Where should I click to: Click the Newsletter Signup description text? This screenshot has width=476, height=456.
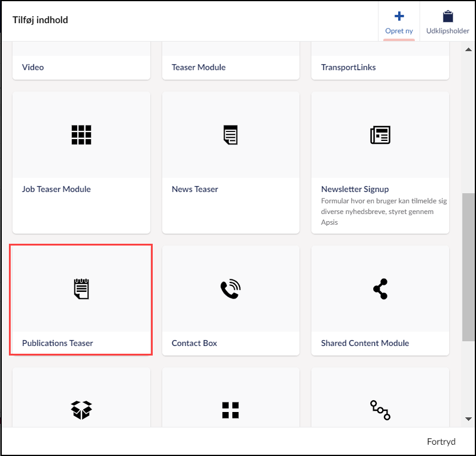(384, 212)
